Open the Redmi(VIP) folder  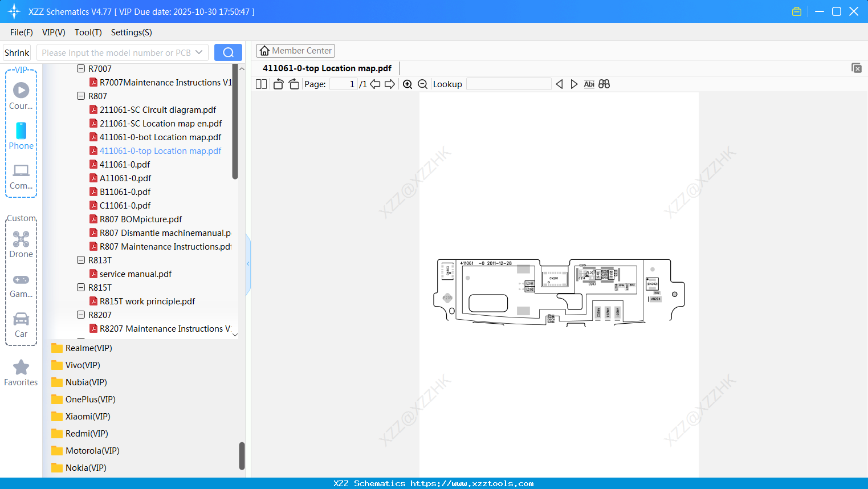point(79,434)
